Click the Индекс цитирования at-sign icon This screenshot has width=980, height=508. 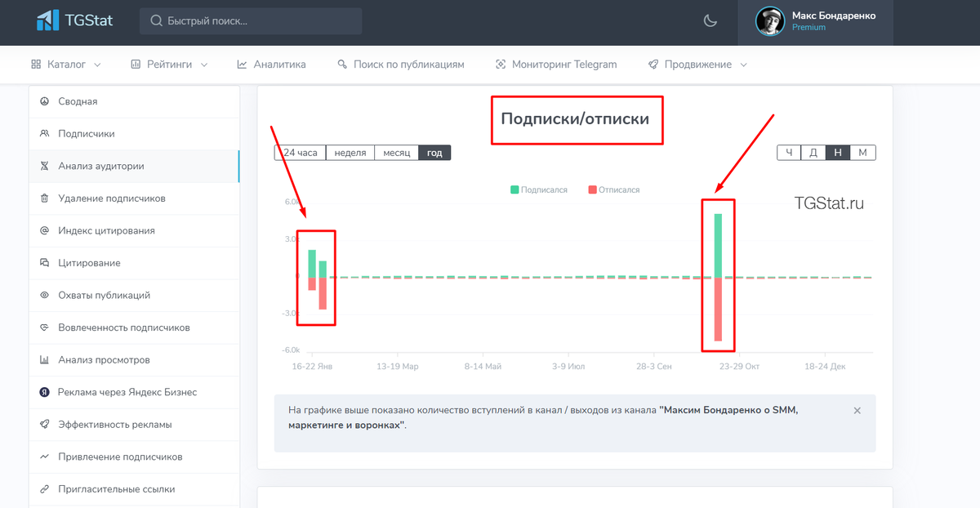click(x=44, y=230)
